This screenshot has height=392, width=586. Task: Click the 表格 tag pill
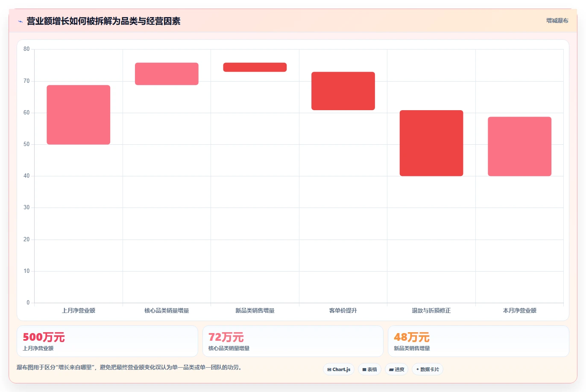click(369, 369)
